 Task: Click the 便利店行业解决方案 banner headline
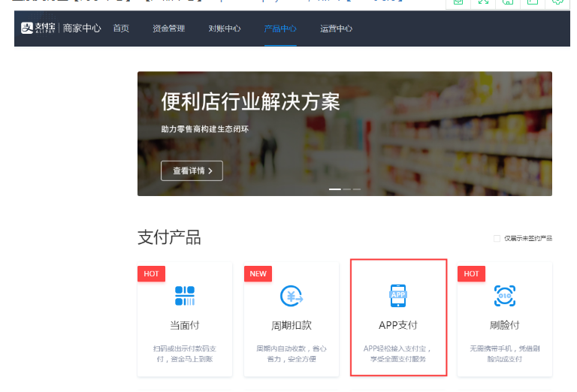tap(251, 101)
